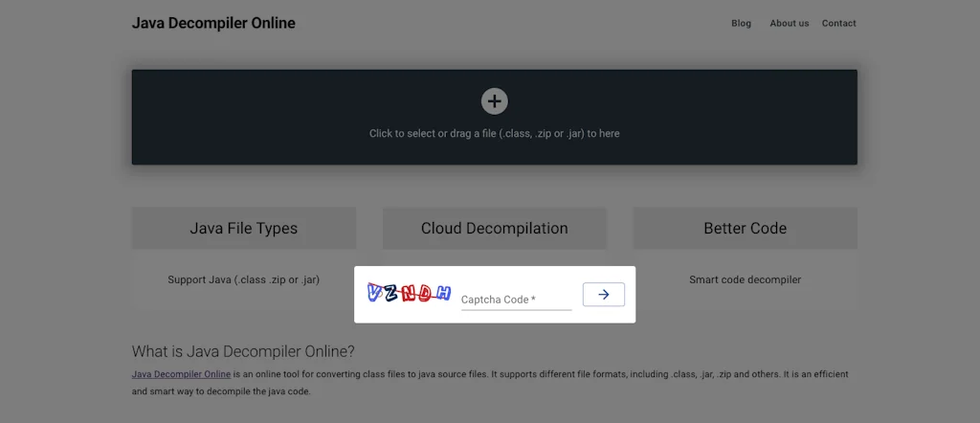980x423 pixels.
Task: Focus the Captcha Code input field
Action: click(x=516, y=300)
